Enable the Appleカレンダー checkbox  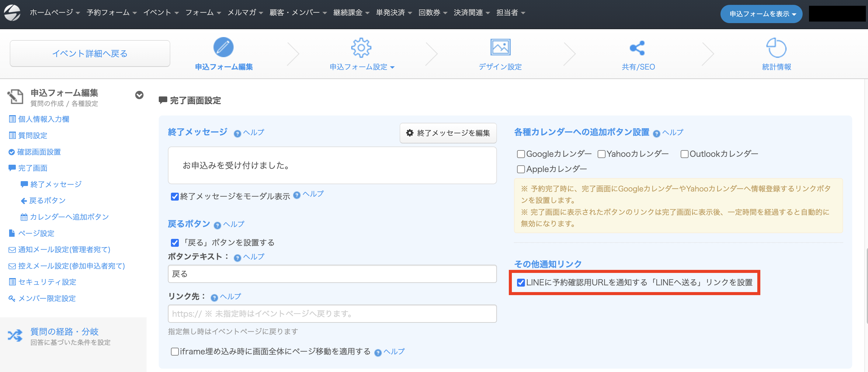[x=521, y=169]
